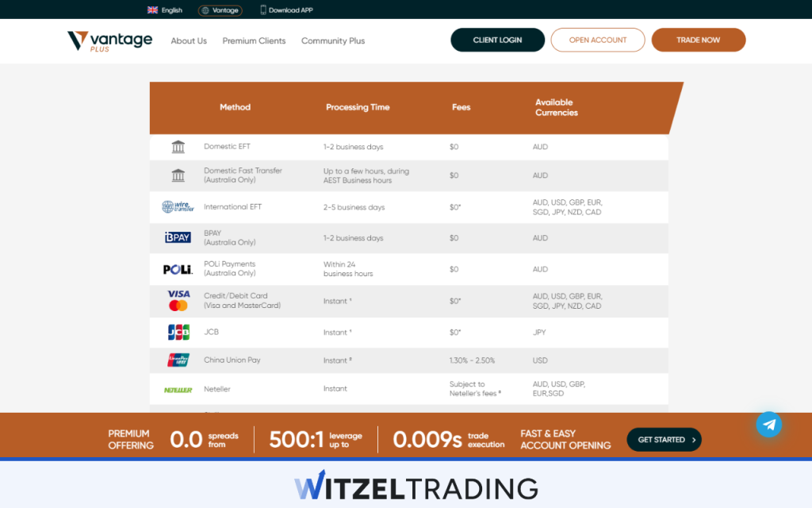The height and width of the screenshot is (508, 812).
Task: Click the GET STARTED button
Action: [x=664, y=440]
